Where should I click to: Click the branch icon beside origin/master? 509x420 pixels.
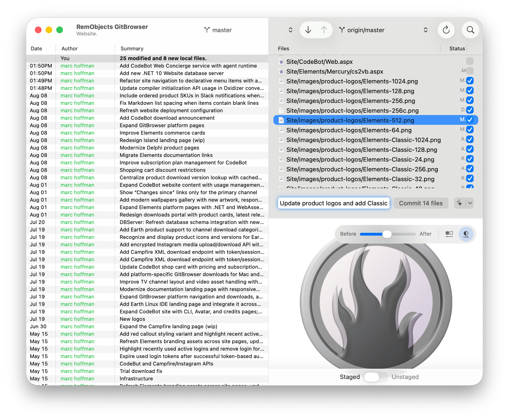click(342, 30)
